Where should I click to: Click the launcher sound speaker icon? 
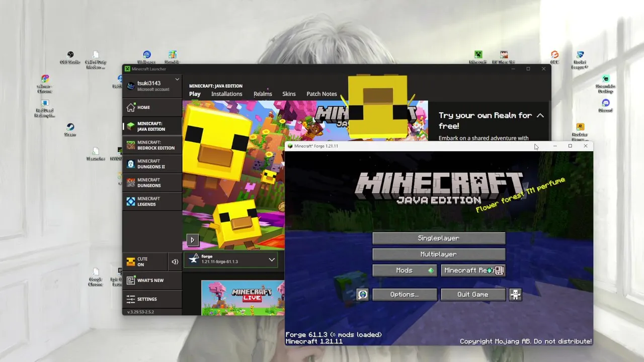point(175,261)
